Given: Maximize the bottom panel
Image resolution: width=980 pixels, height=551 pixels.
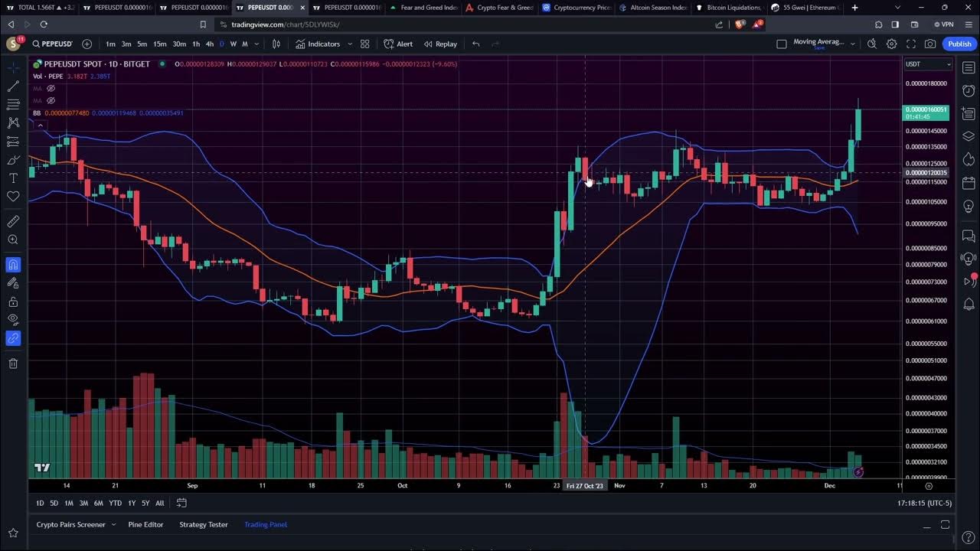Looking at the screenshot, I should click(x=946, y=525).
